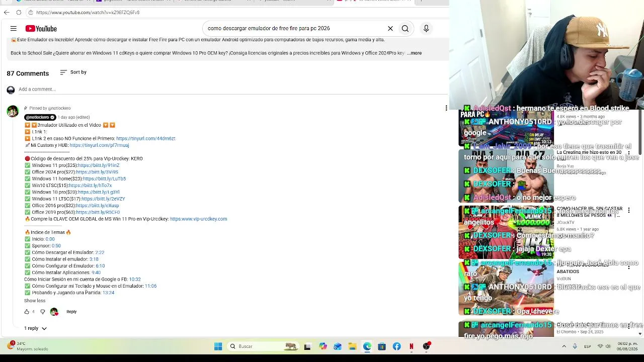Open the YouTube guide hamburger menu
Image resolution: width=644 pixels, height=362 pixels.
click(x=14, y=29)
